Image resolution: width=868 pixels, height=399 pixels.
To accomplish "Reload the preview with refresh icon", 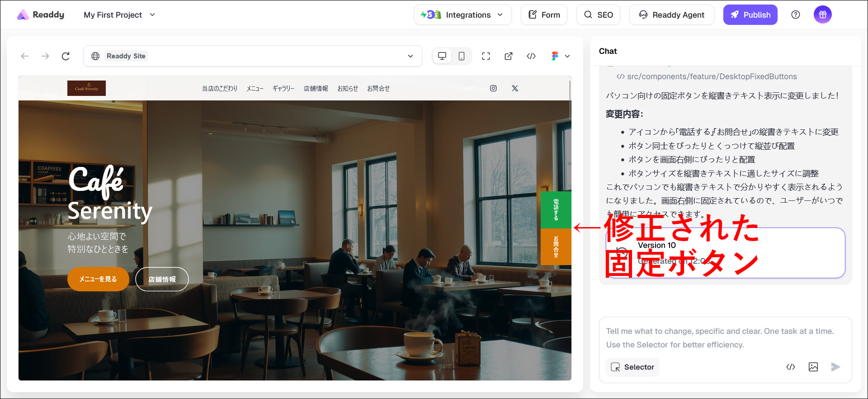I will pos(66,56).
